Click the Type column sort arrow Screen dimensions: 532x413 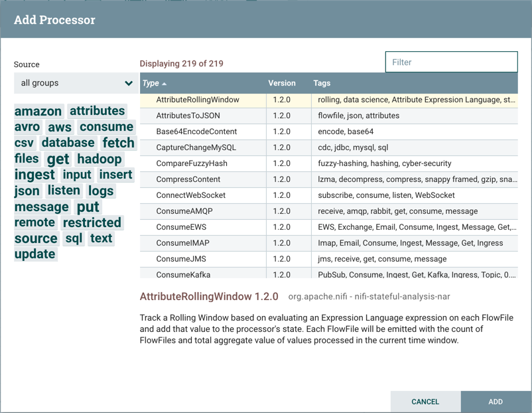coord(165,84)
